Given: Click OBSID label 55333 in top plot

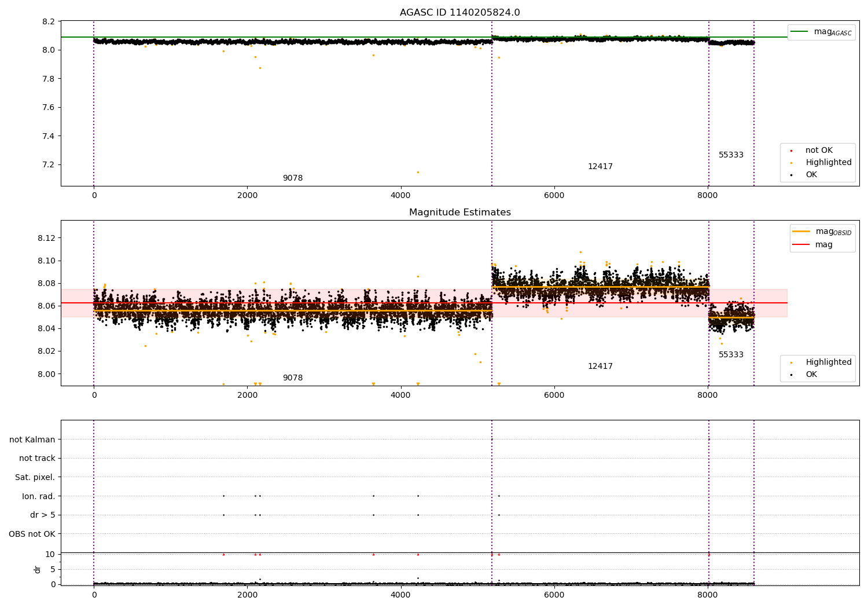Looking at the screenshot, I should (x=731, y=155).
